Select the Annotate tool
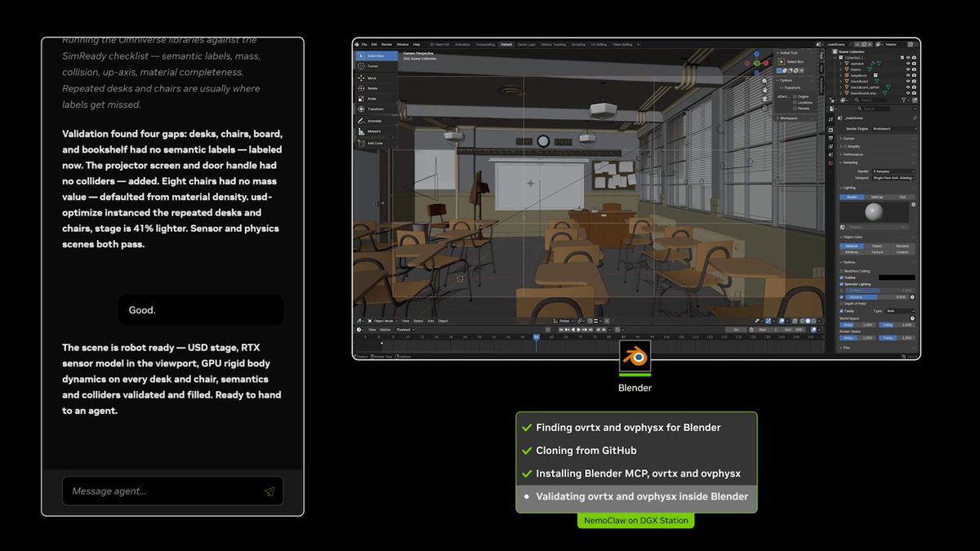980x551 pixels. coord(377,121)
